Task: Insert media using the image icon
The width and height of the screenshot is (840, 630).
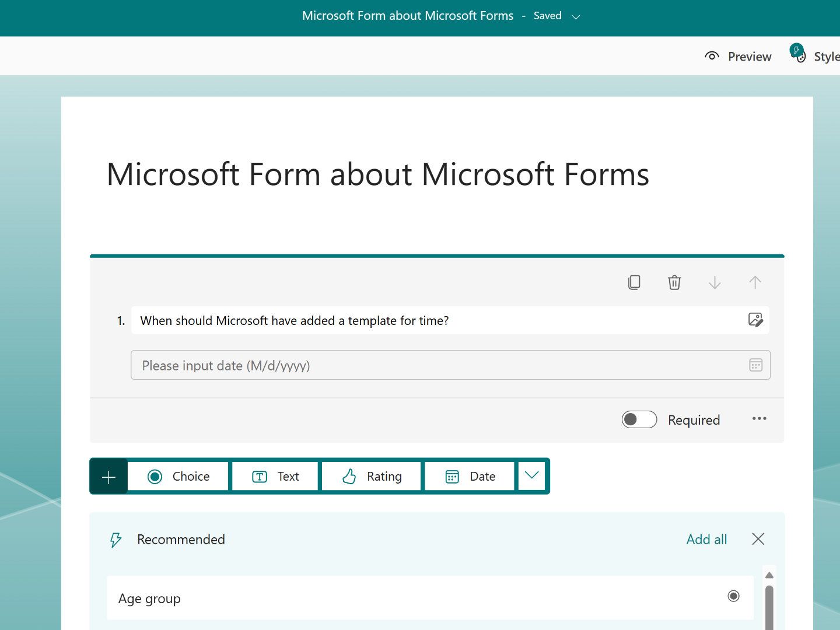Action: (x=755, y=320)
